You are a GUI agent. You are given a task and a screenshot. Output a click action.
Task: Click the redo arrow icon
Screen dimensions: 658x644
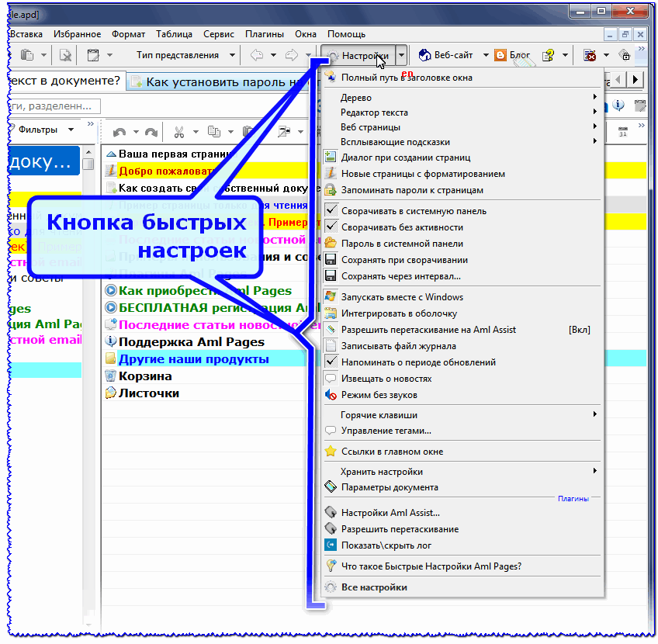tap(151, 132)
